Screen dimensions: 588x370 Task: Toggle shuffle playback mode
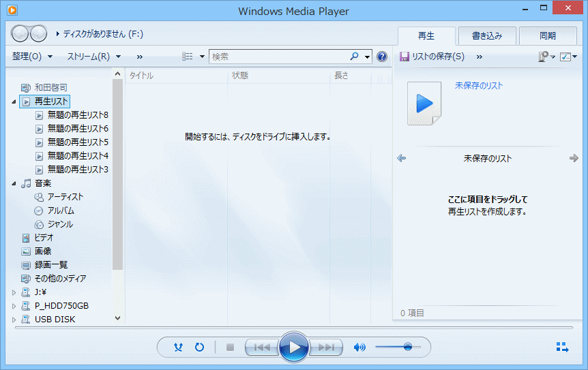(179, 347)
